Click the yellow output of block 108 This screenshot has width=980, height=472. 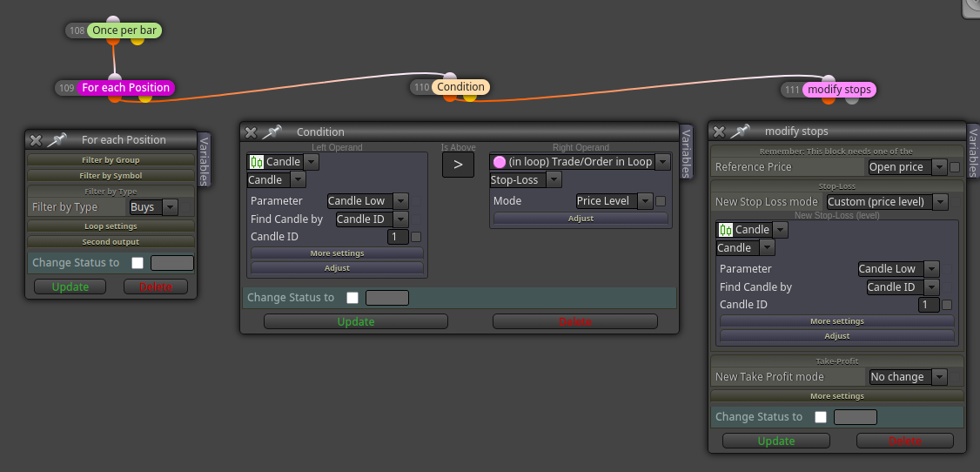click(138, 40)
